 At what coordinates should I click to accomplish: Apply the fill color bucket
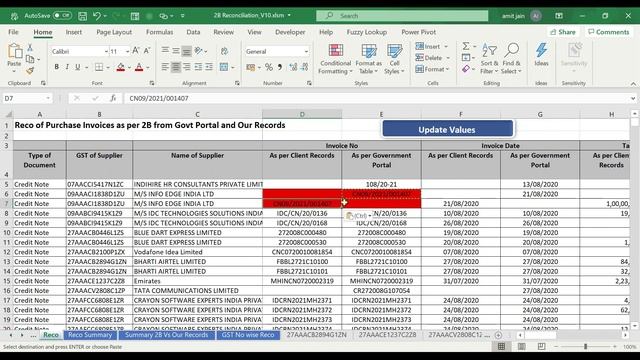pyautogui.click(x=121, y=67)
